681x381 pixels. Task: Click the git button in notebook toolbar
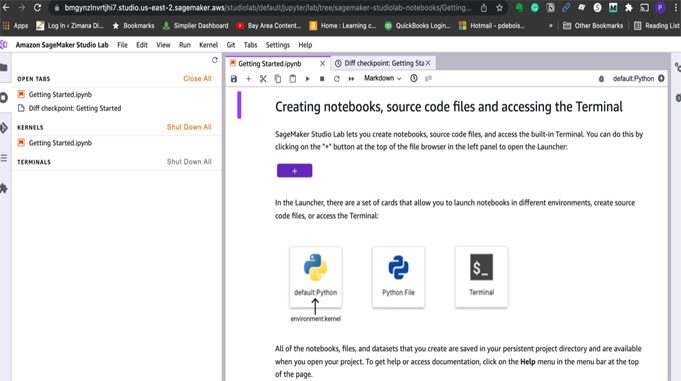(429, 78)
